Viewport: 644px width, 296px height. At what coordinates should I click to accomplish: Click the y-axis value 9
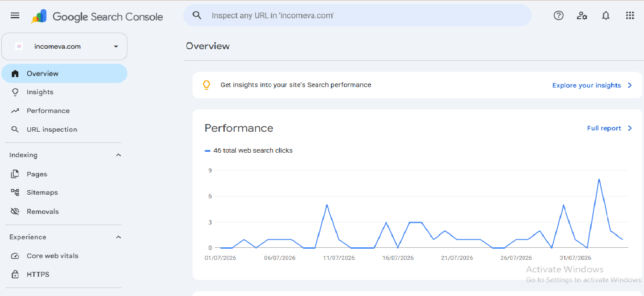click(x=210, y=170)
